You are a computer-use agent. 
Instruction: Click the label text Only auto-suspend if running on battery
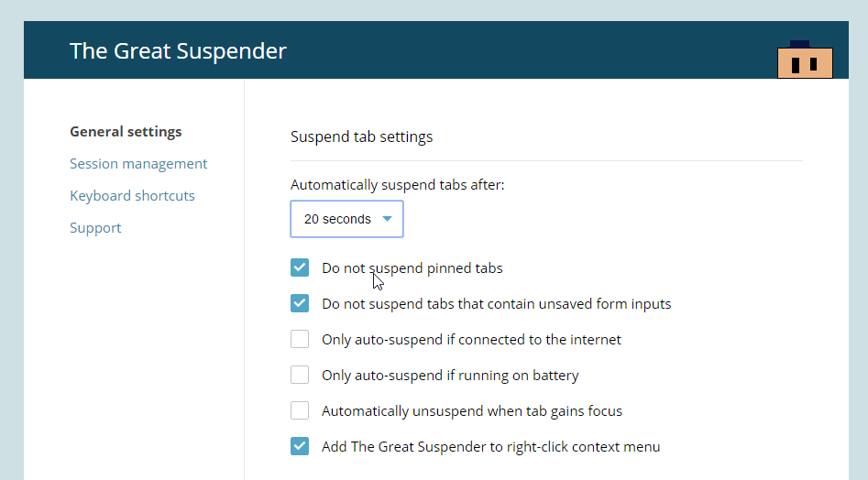pos(450,376)
